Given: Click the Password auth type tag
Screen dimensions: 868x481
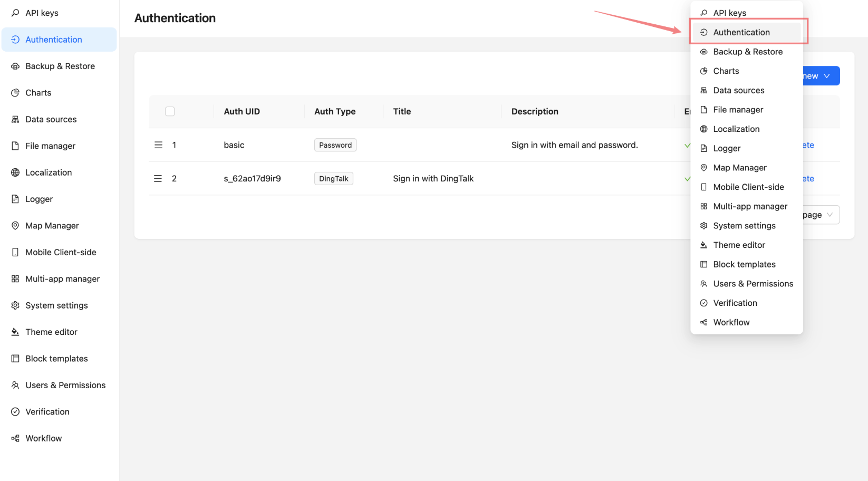Looking at the screenshot, I should click(335, 145).
